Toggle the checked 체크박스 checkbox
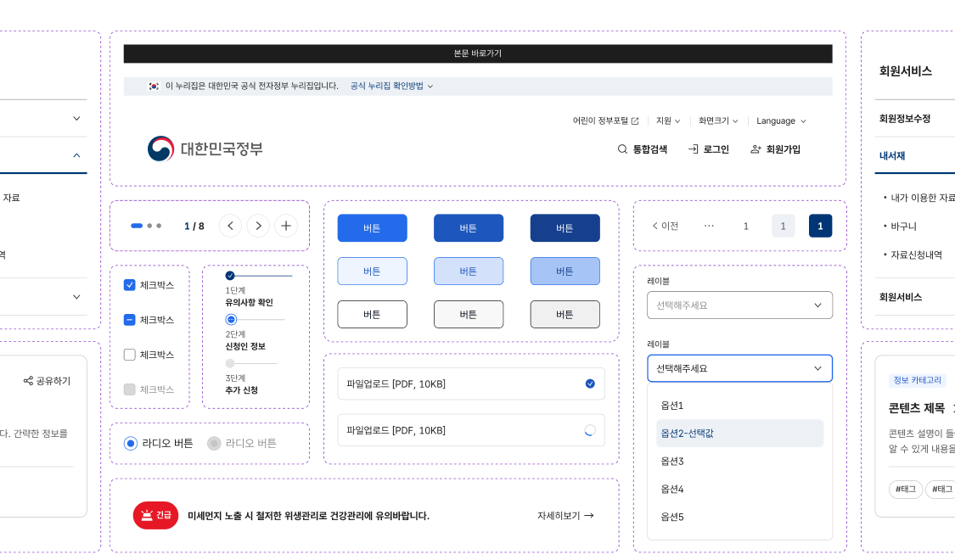955x560 pixels. click(x=129, y=285)
